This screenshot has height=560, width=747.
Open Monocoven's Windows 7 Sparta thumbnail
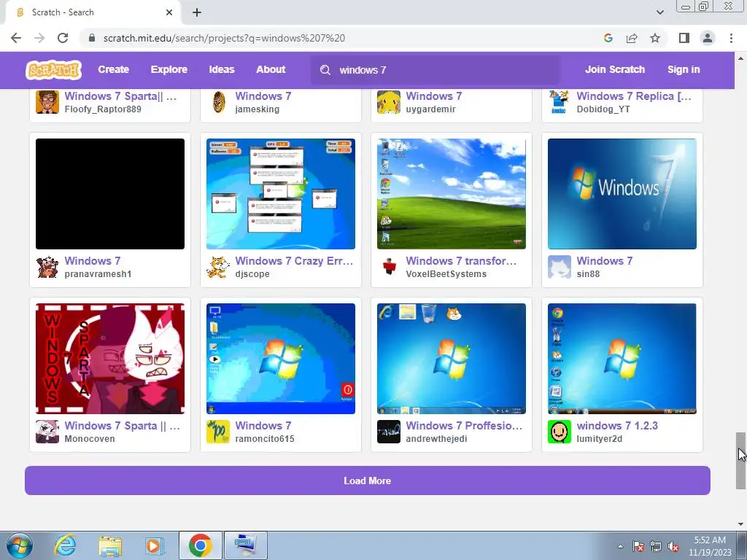[110, 359]
